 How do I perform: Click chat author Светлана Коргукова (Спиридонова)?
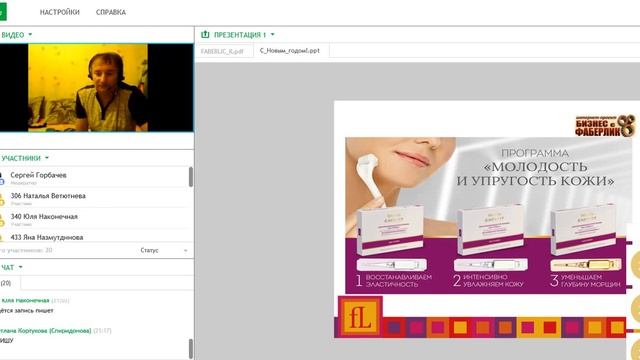tap(45, 331)
